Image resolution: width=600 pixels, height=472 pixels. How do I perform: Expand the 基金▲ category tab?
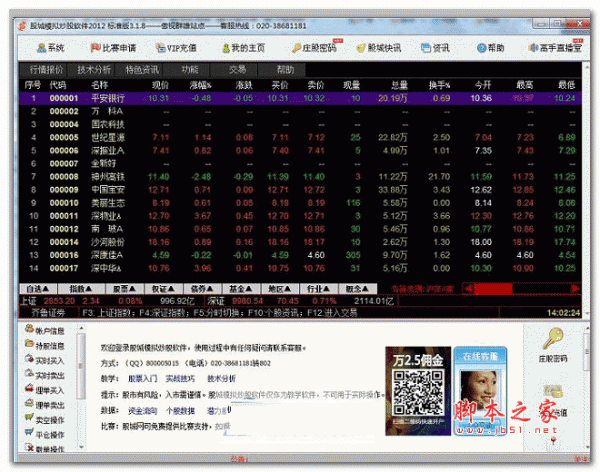(241, 289)
